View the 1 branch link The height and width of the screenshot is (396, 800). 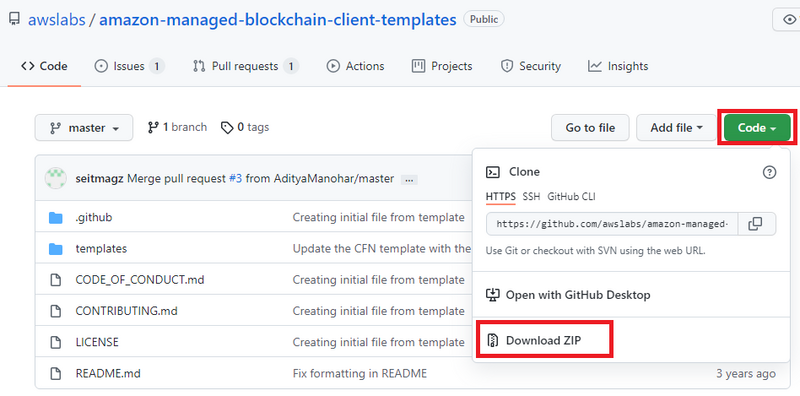177,127
